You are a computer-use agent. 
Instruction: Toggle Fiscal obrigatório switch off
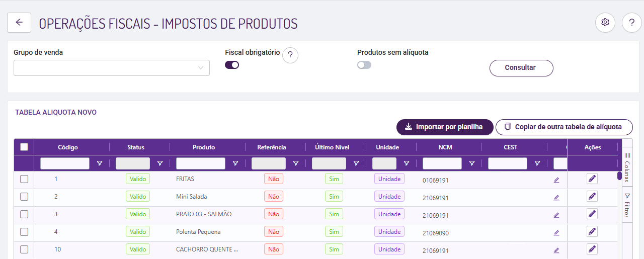click(x=232, y=65)
